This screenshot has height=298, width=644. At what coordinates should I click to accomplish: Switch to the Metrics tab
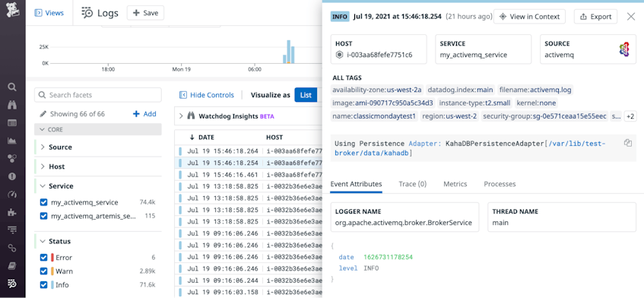(x=455, y=184)
